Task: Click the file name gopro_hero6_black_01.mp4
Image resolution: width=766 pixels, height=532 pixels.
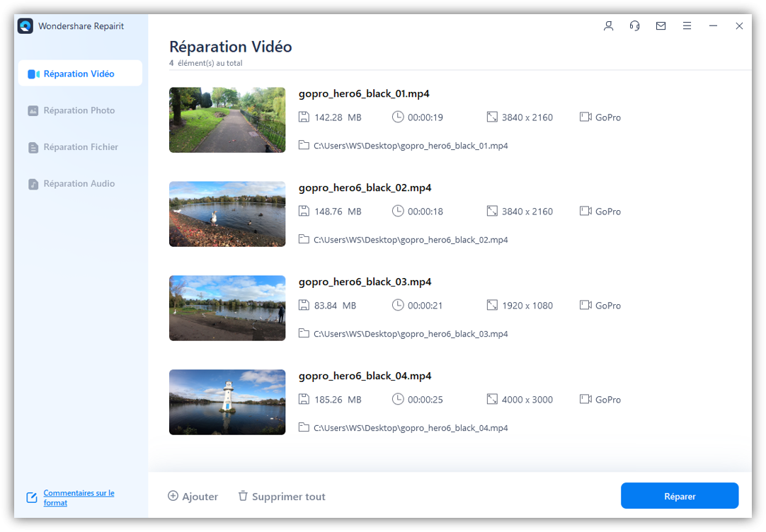Action: pyautogui.click(x=364, y=93)
